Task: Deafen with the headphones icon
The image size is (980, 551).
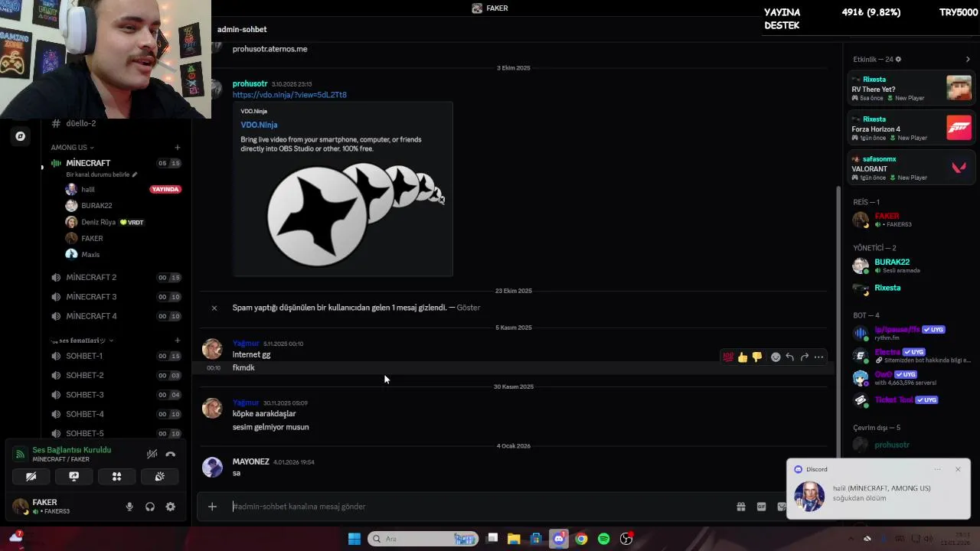Action: tap(150, 507)
